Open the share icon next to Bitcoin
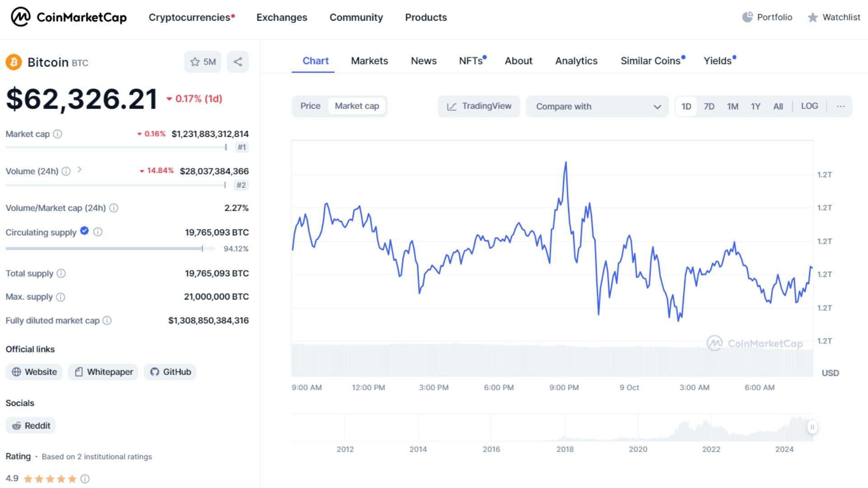The image size is (868, 488). (238, 62)
